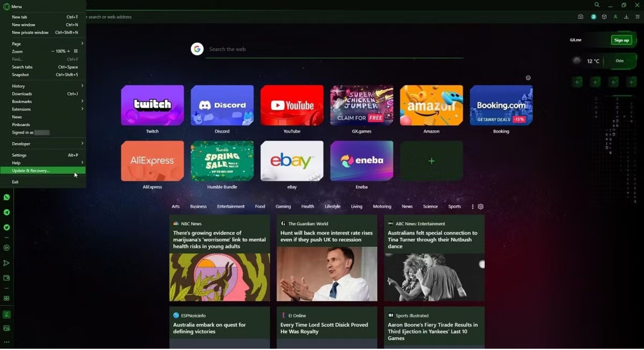Click the Google logo by search field

click(197, 49)
